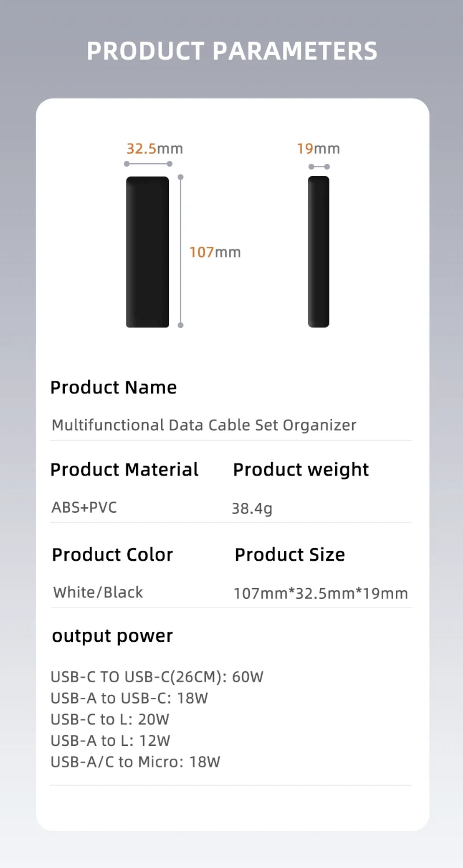Click the PRODUCT PARAMETERS title

(231, 51)
